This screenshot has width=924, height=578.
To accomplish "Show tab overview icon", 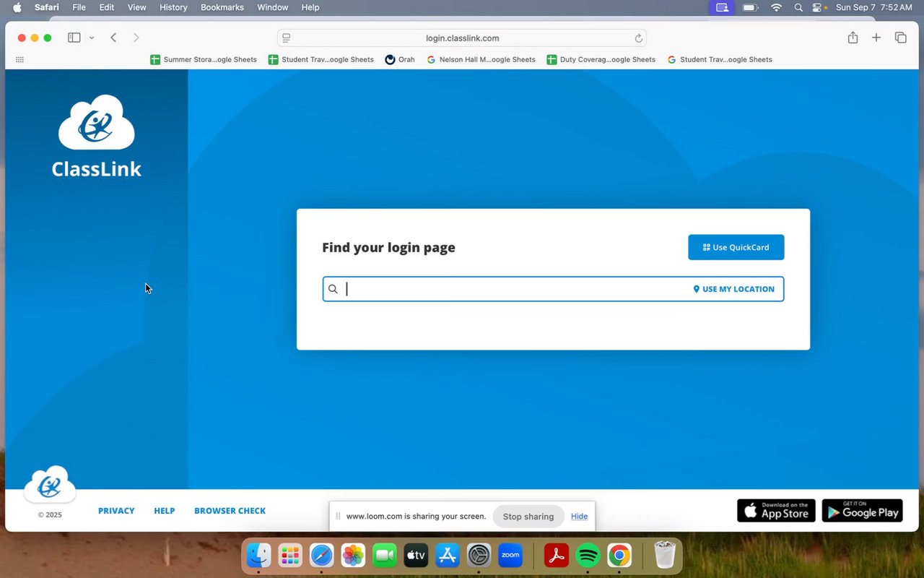I will coord(900,38).
